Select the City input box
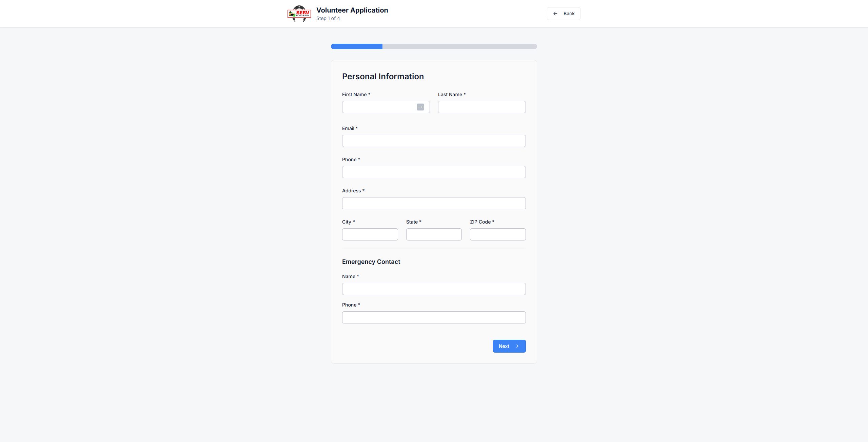This screenshot has width=868, height=442. point(370,234)
